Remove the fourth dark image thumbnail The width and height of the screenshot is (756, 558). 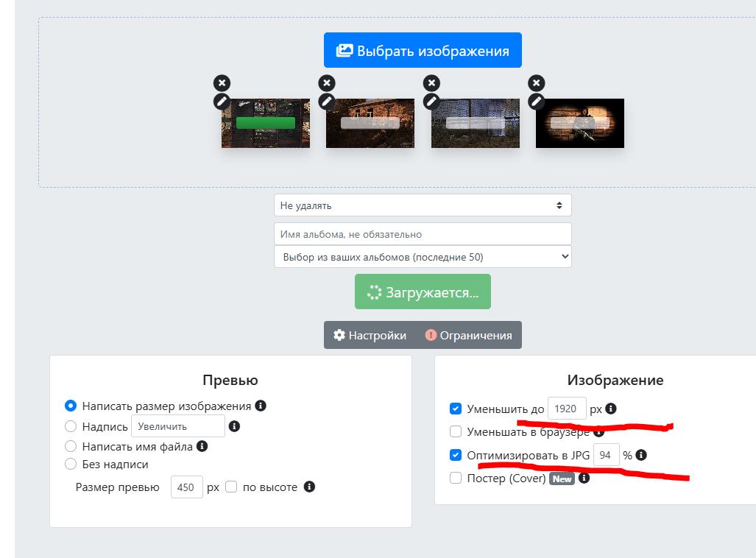click(537, 83)
